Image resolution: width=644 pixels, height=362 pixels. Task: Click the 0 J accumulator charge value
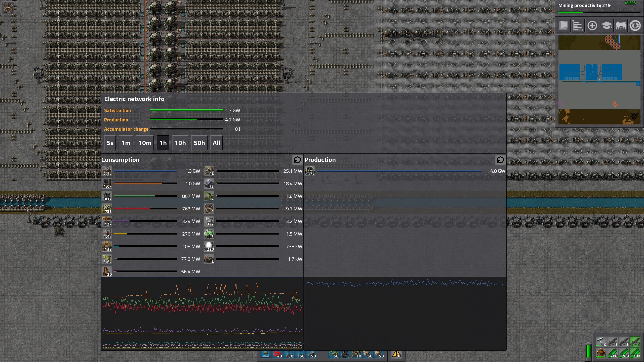point(237,129)
